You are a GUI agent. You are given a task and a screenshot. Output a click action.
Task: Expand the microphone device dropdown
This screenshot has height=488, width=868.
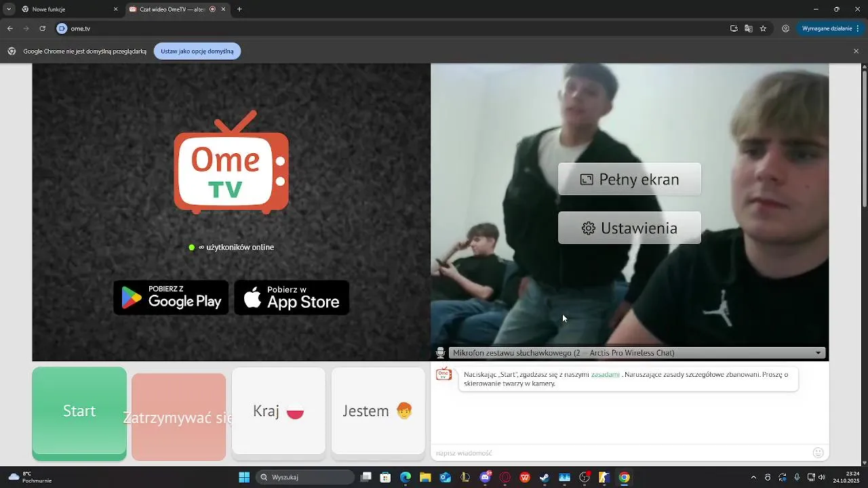tap(637, 352)
